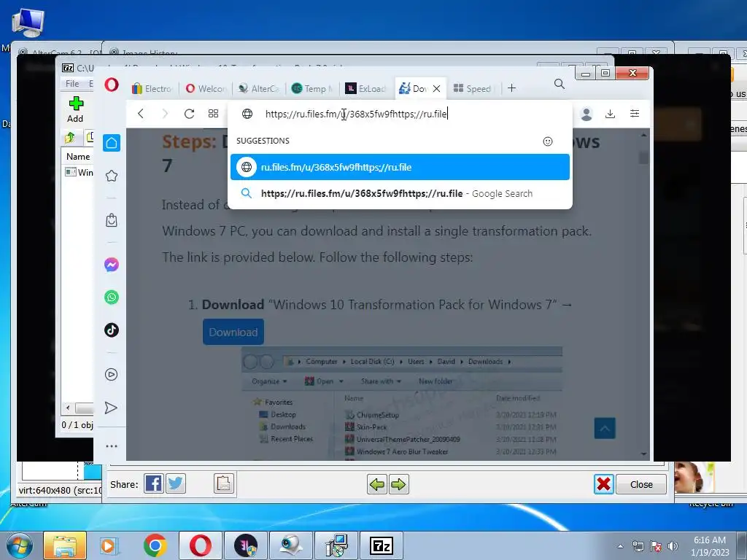Close the active Dow tab
Viewport: 747px width, 560px height.
pos(436,88)
